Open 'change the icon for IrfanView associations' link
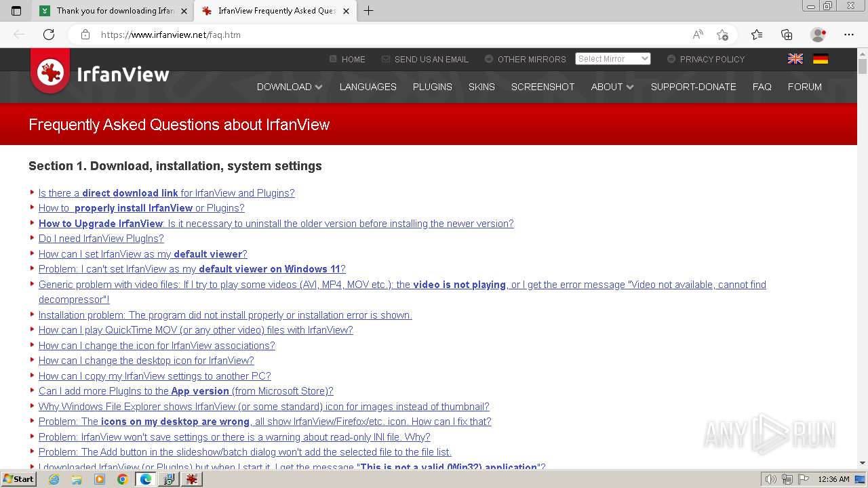868x488 pixels. coord(157,346)
